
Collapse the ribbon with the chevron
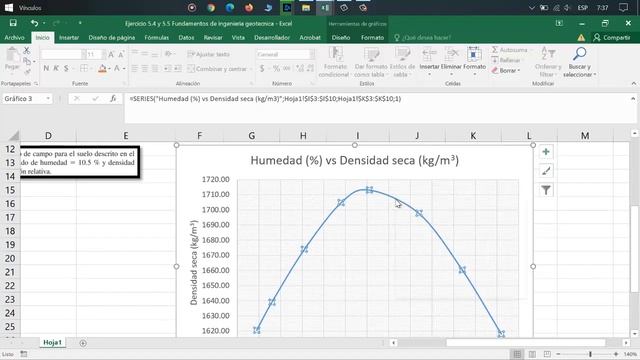click(633, 83)
